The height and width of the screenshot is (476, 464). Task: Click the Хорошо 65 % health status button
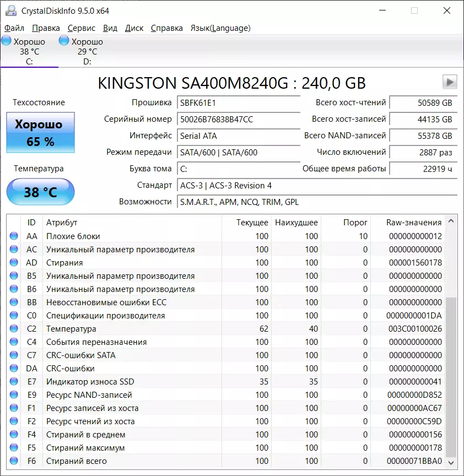(40, 133)
